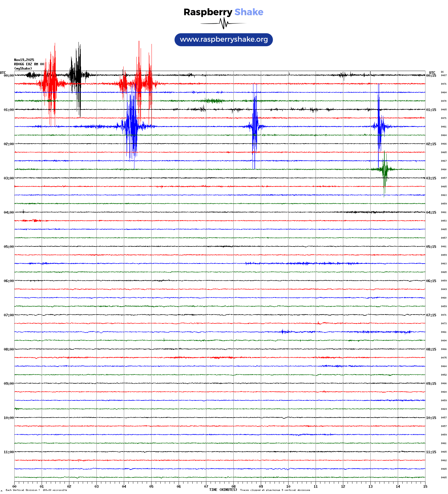Select the 06:15 time label on right
This screenshot has width=448, height=494.
tap(431, 281)
